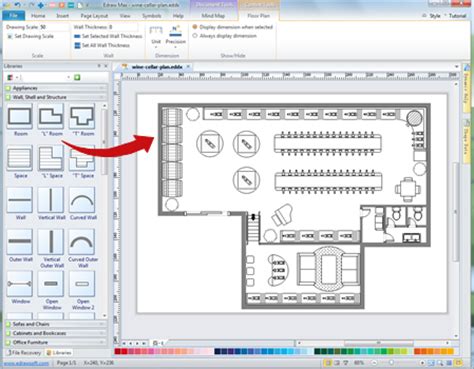
Task: Select the Outer Wall shape
Action: (20, 242)
